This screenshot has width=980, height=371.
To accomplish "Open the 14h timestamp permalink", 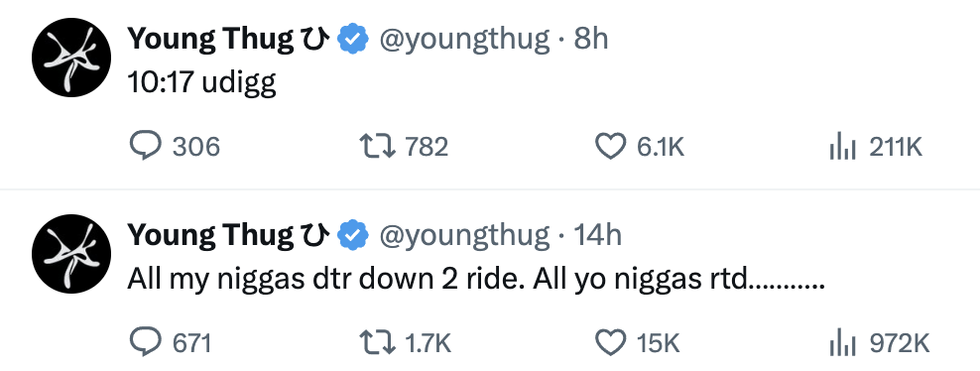I will (x=597, y=235).
